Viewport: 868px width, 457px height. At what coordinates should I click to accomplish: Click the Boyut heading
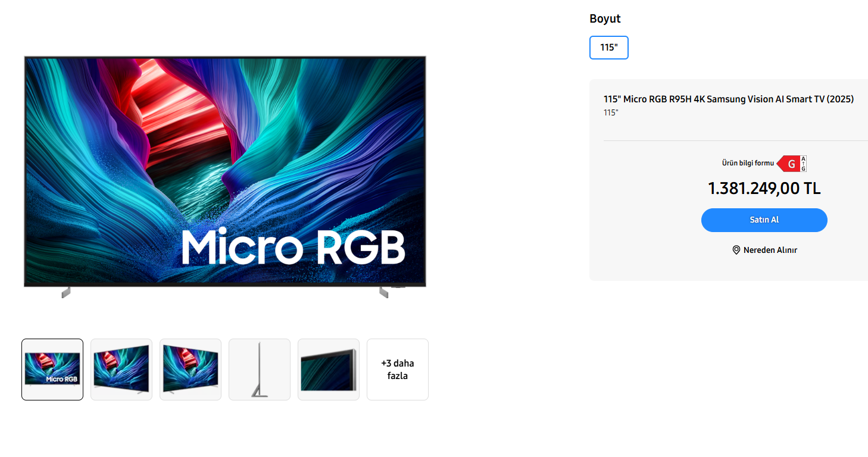pyautogui.click(x=605, y=18)
